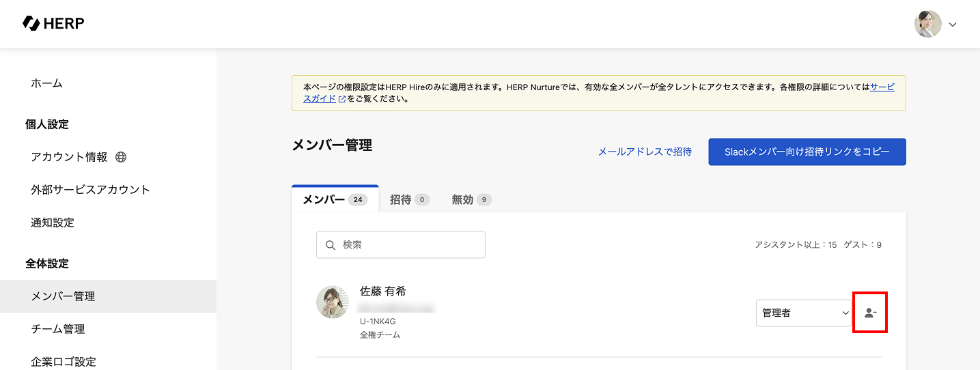Open the 管理者 role dropdown
Screen dimensions: 980x370
point(803,313)
